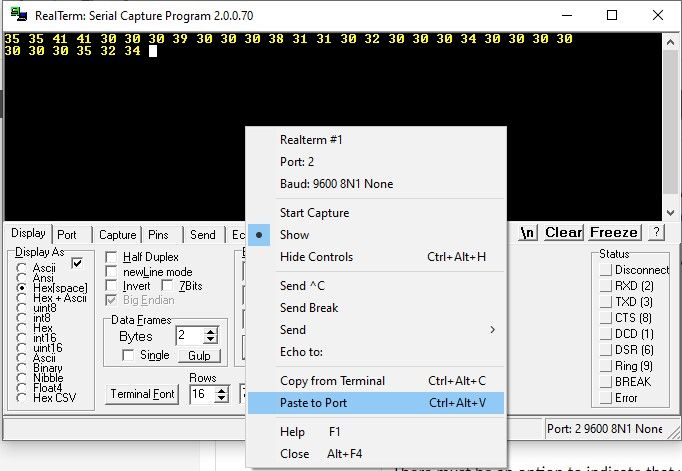The width and height of the screenshot is (682, 471).
Task: Click 'Baud: 9600 8N1 None' menu text
Action: 336,184
